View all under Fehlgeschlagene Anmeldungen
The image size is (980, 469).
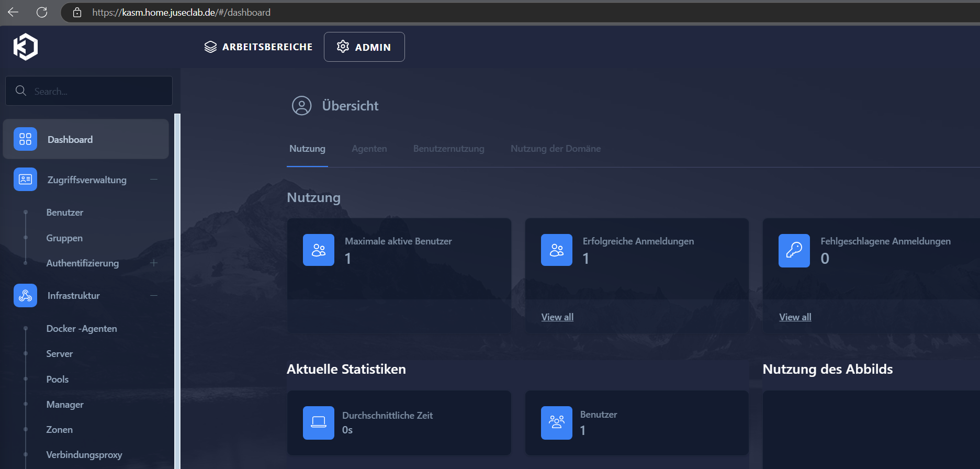[x=795, y=317]
